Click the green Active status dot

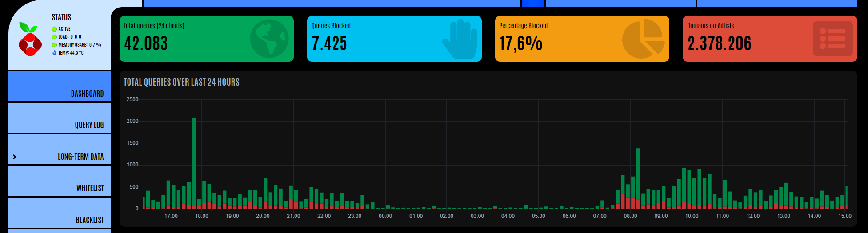54,29
